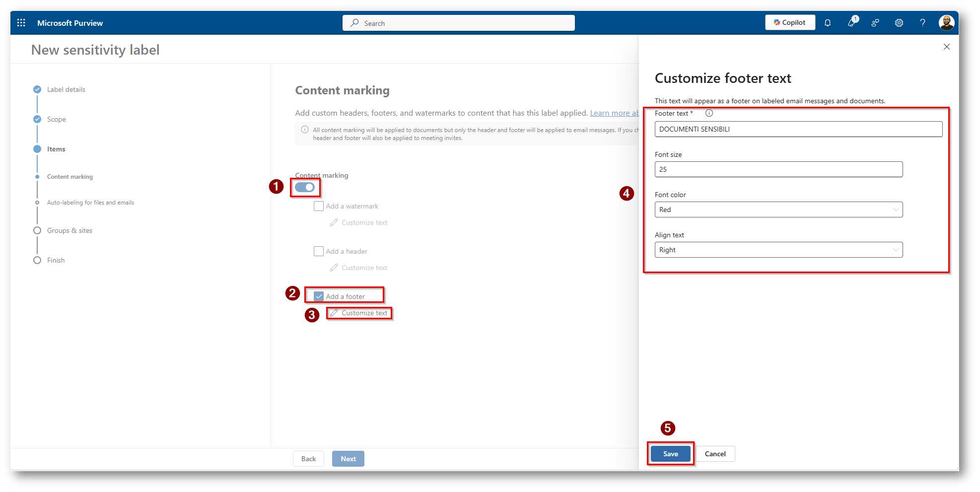Image resolution: width=980 pixels, height=492 pixels.
Task: Click the Footer text input field
Action: point(798,129)
